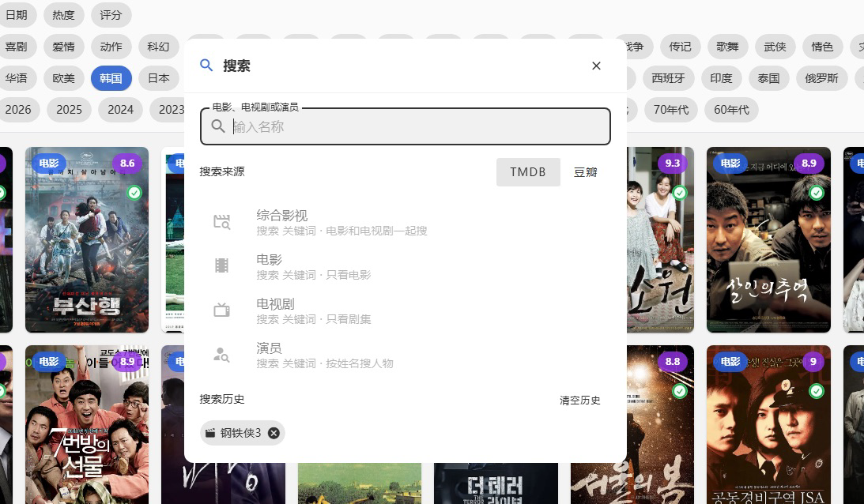The height and width of the screenshot is (504, 864).
Task: Sort by 评分
Action: [111, 15]
